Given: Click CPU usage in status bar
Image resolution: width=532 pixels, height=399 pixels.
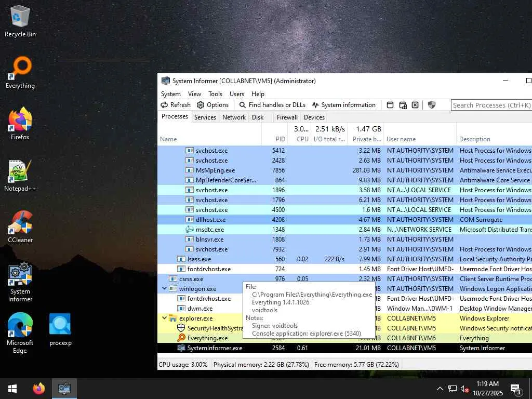Looking at the screenshot, I should [183, 365].
